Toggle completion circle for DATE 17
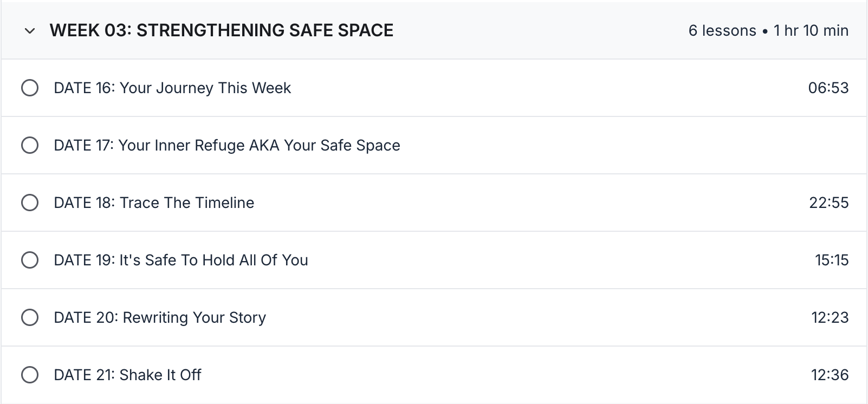 (x=30, y=145)
